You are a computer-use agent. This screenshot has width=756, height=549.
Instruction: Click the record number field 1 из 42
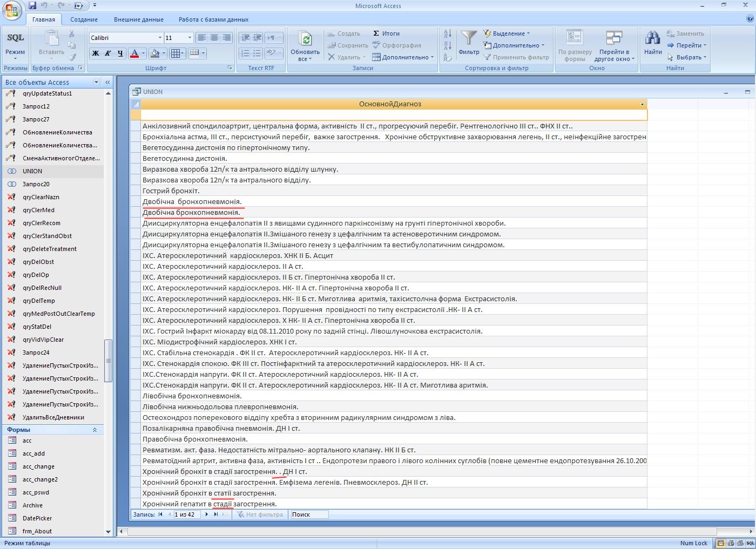tap(187, 514)
